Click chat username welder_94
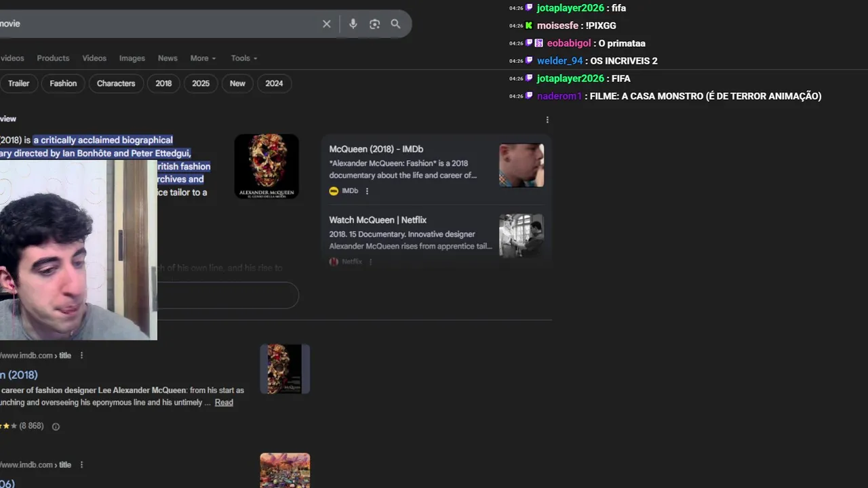This screenshot has width=868, height=488. click(x=560, y=61)
